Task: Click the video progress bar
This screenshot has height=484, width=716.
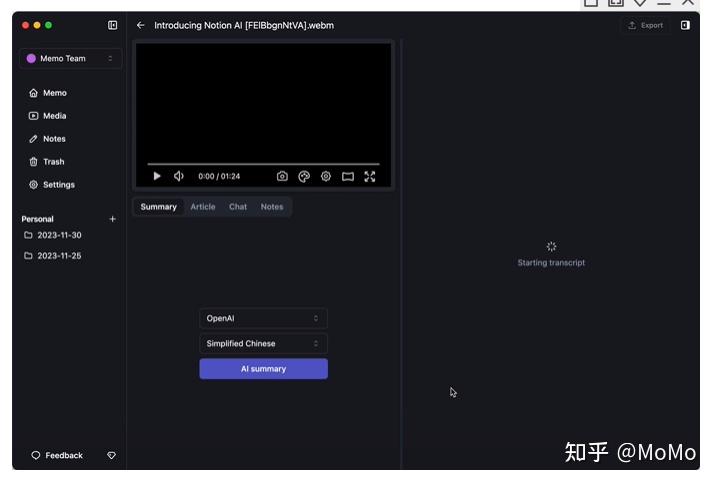Action: [263, 163]
